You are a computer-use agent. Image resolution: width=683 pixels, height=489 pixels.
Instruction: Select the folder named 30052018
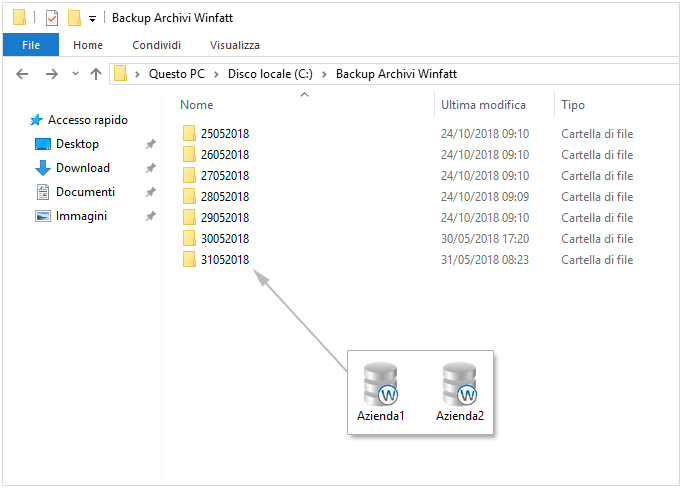click(x=225, y=239)
